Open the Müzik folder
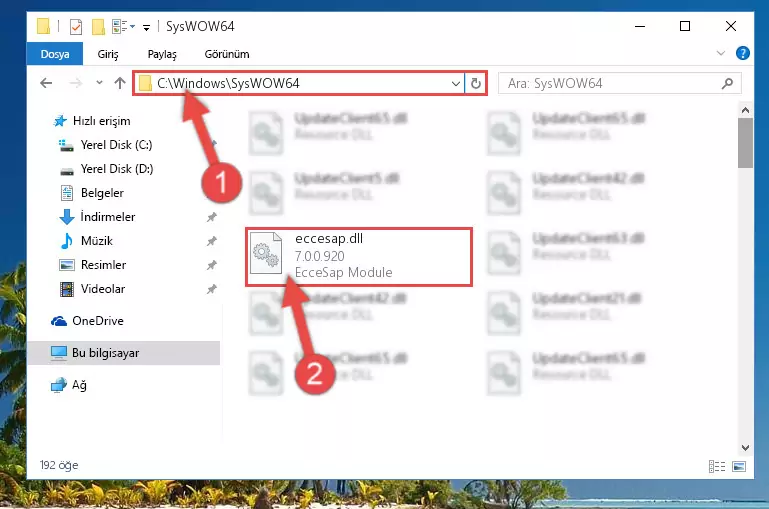The height and width of the screenshot is (509, 769). click(x=86, y=241)
